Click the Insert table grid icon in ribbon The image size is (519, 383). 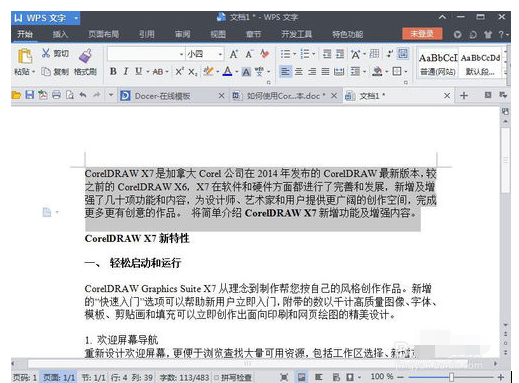pyautogui.click(x=374, y=53)
